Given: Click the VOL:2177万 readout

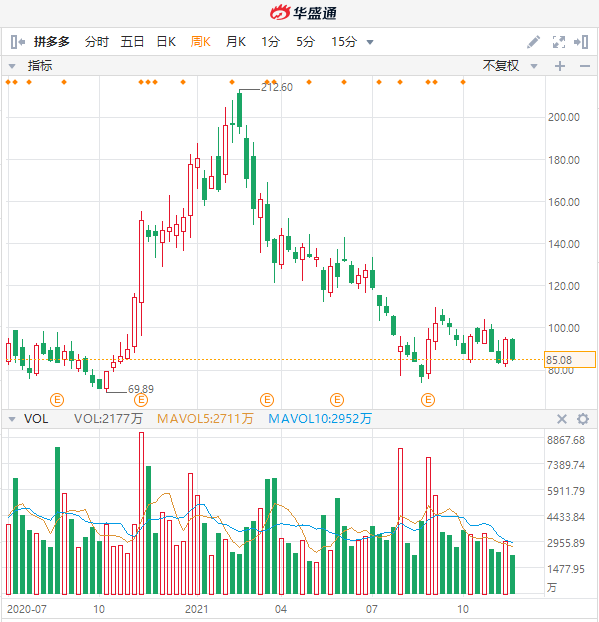Looking at the screenshot, I should tap(108, 419).
